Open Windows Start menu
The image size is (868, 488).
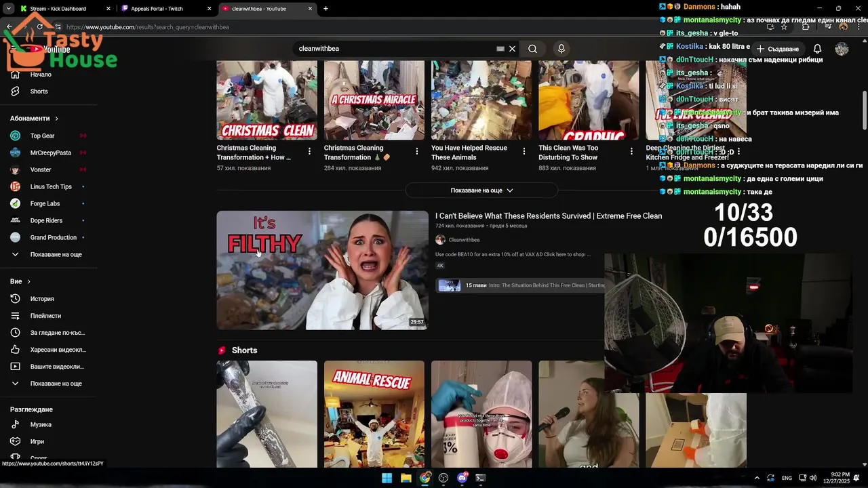387,478
